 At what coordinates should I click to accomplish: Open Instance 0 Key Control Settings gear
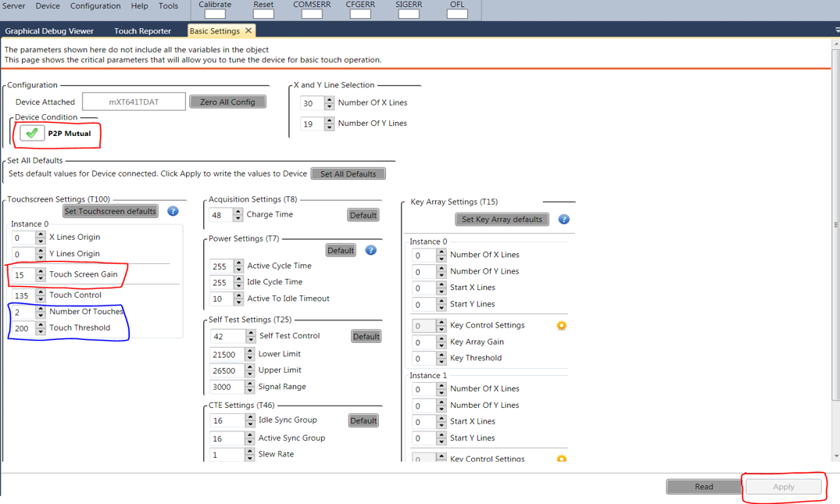(x=561, y=326)
